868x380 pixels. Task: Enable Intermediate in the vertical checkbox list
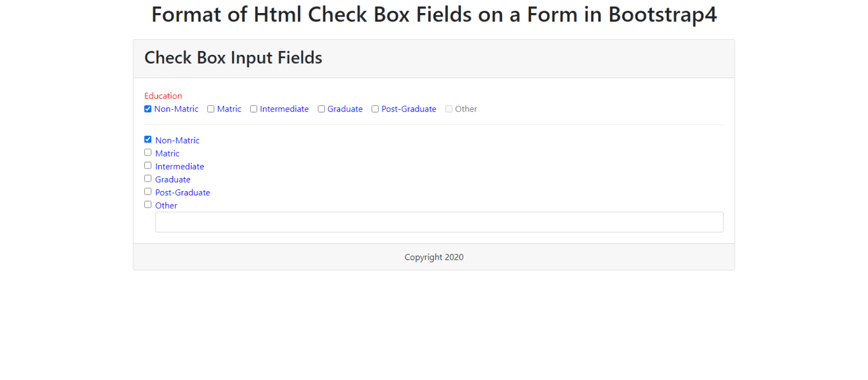pyautogui.click(x=147, y=165)
